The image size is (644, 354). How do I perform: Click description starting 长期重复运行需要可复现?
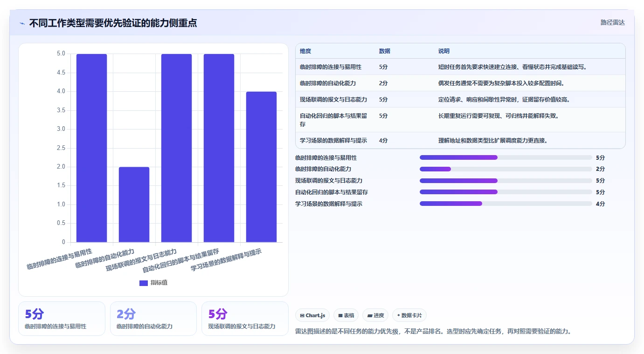point(499,116)
